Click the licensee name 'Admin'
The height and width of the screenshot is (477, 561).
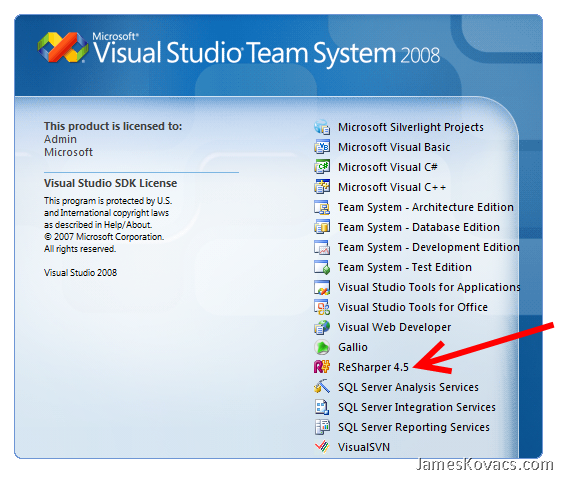pyautogui.click(x=60, y=139)
